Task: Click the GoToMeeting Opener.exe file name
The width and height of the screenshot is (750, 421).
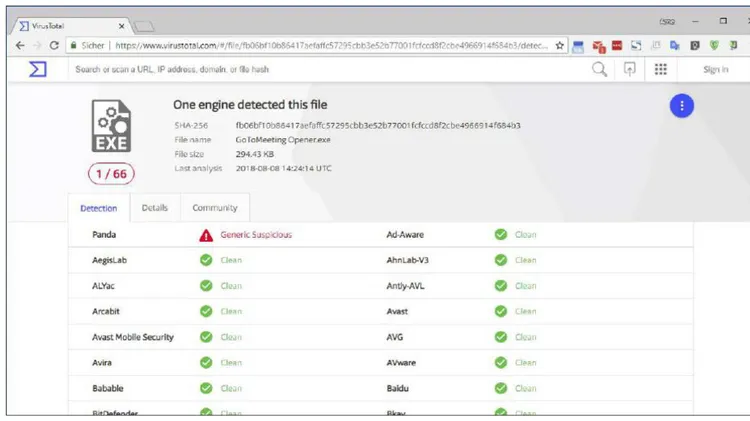Action: tap(283, 140)
